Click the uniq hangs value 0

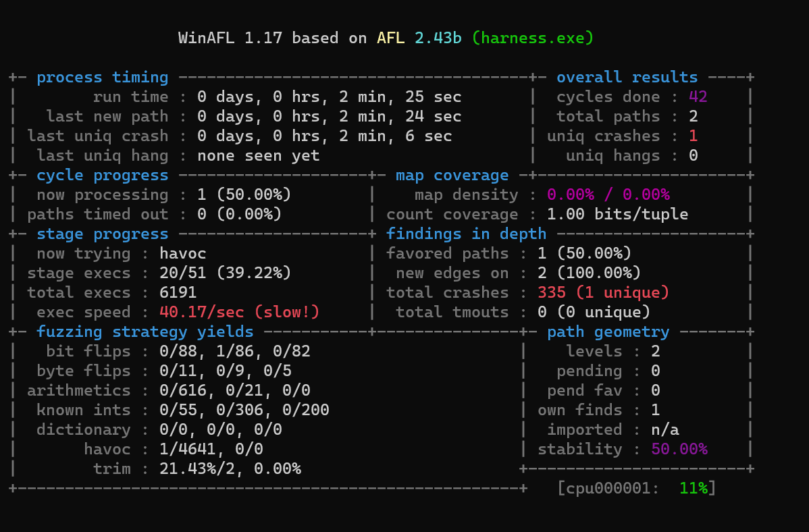coord(694,156)
